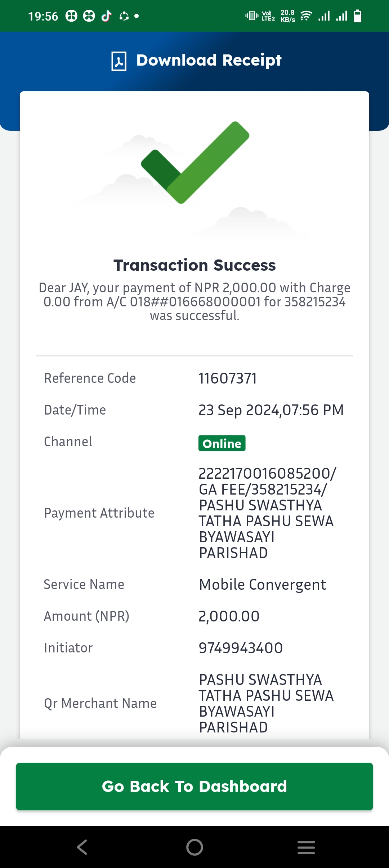Tap the Wi-Fi status icon

306,16
